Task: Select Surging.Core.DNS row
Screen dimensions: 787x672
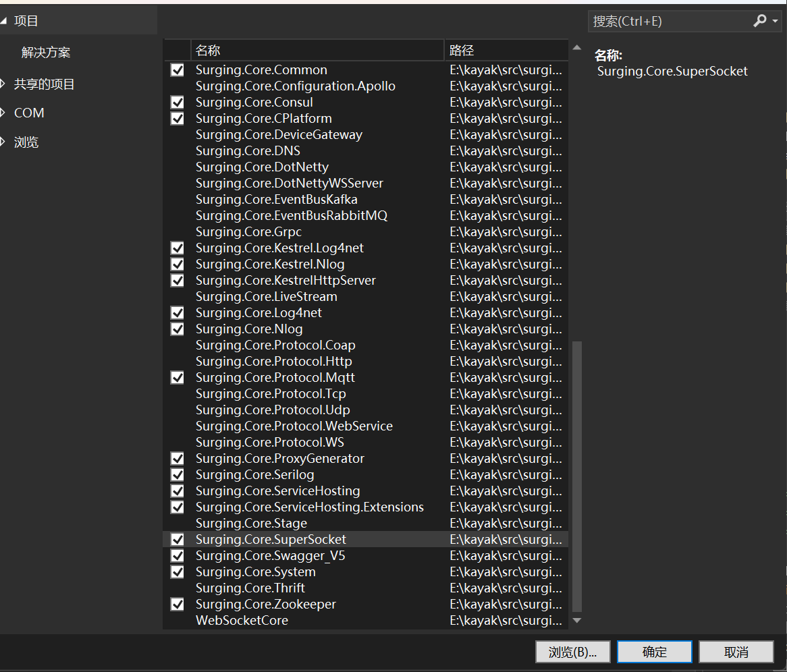Action: 366,150
